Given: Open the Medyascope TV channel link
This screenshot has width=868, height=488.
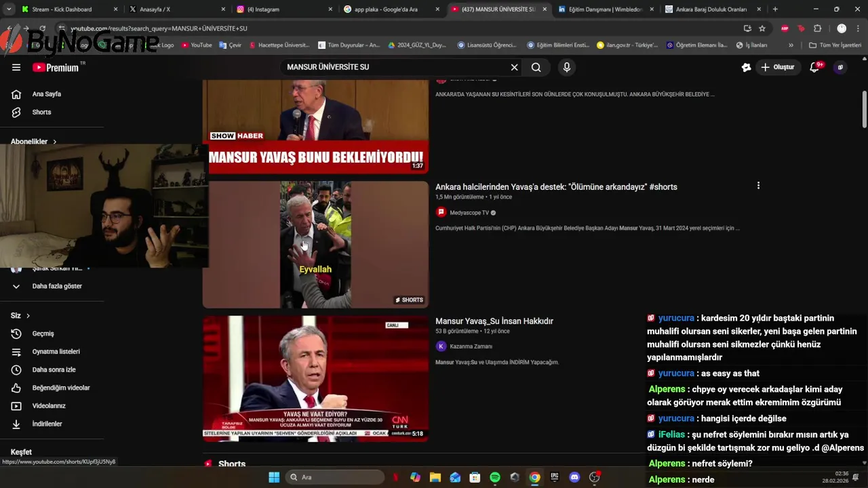Looking at the screenshot, I should tap(469, 213).
